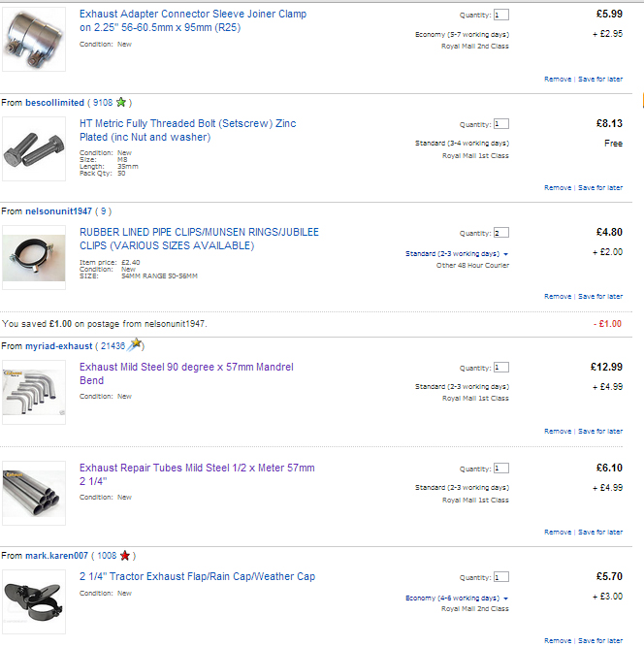Save the HT Metric bolt for later

click(x=600, y=188)
